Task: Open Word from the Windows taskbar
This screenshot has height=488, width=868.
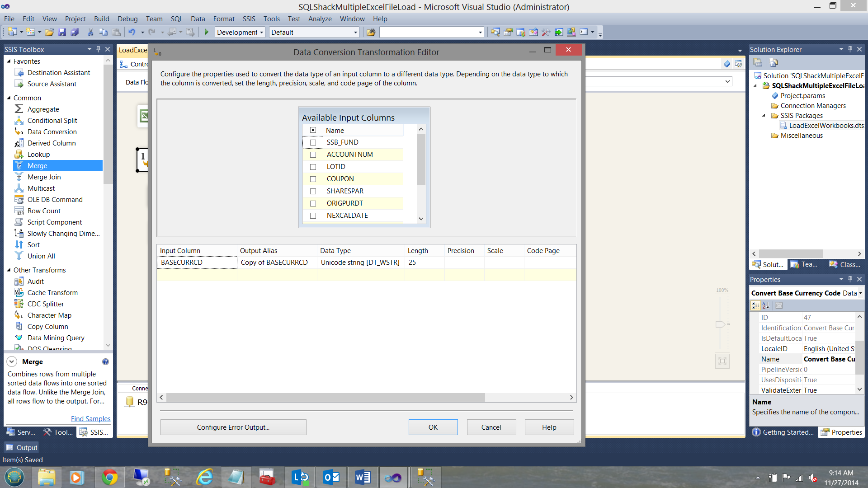Action: 363,477
